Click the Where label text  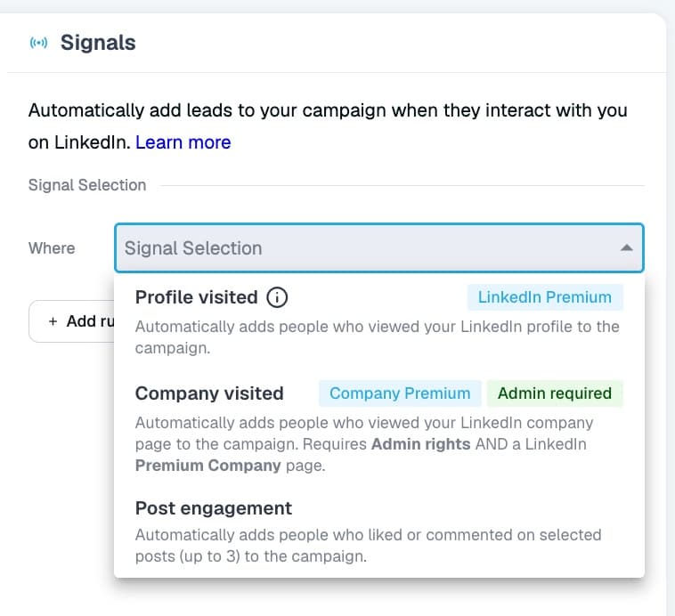[52, 248]
